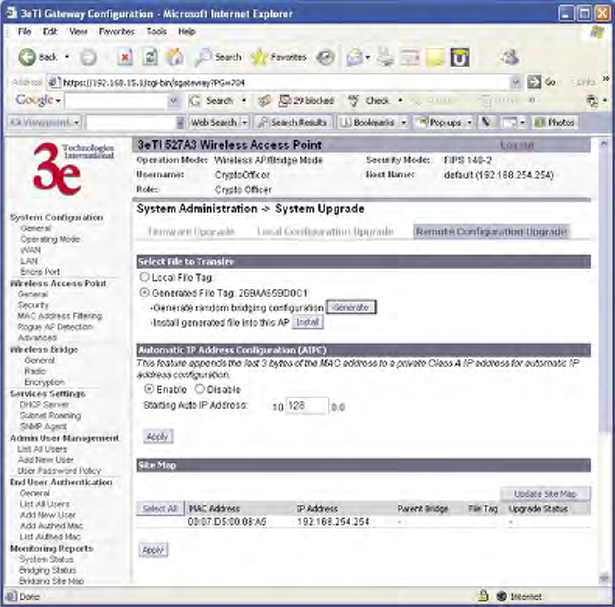Open the address bar dropdown arrow
Image resolution: width=615 pixels, height=607 pixels.
tap(516, 82)
